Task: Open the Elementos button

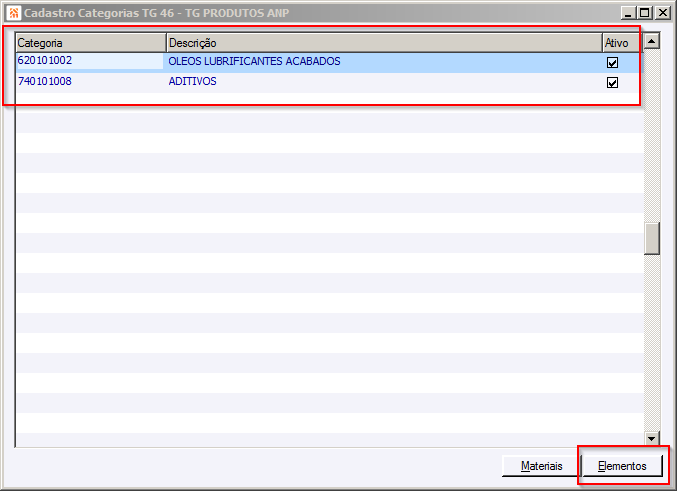Action: pos(622,466)
